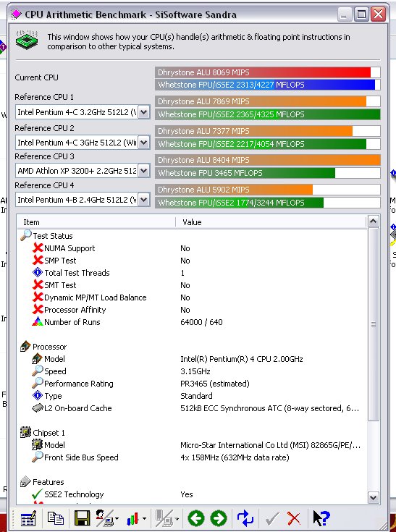
Task: Open Reference CPU 3 dropdown
Action: point(144,171)
